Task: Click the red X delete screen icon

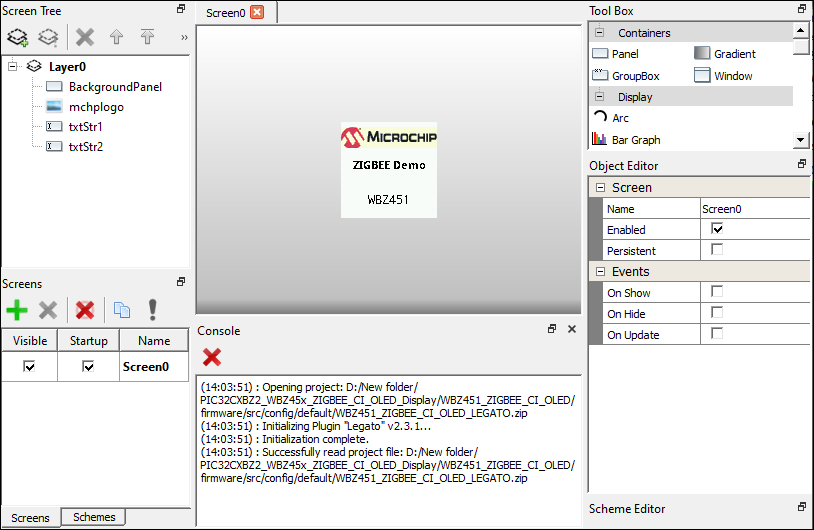Action: tap(85, 310)
